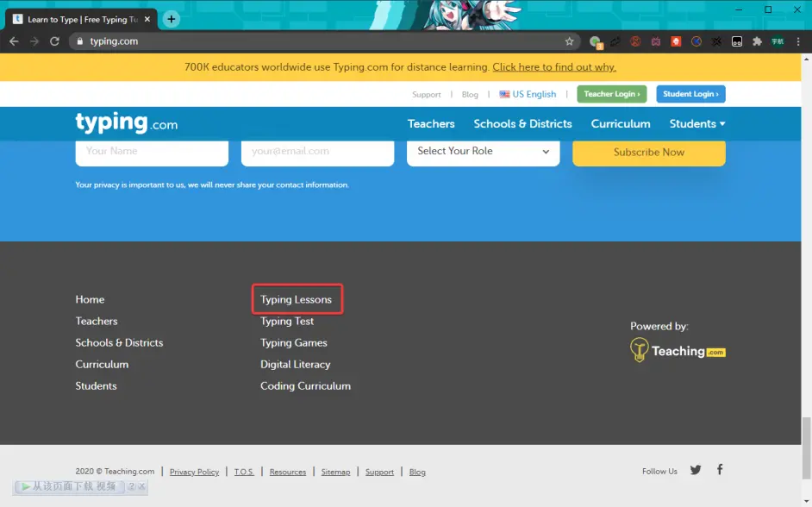Open Teachers in the top navigation bar

coord(431,124)
